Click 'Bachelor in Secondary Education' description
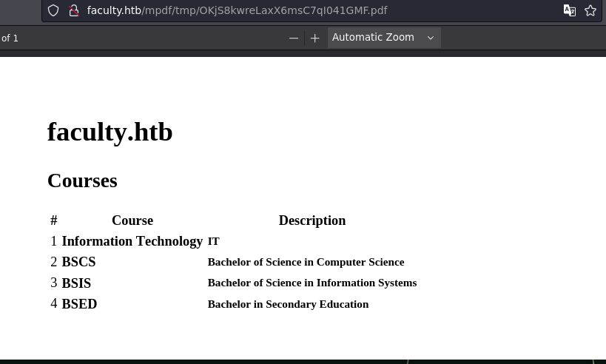The width and height of the screenshot is (606, 364). pyautogui.click(x=288, y=304)
